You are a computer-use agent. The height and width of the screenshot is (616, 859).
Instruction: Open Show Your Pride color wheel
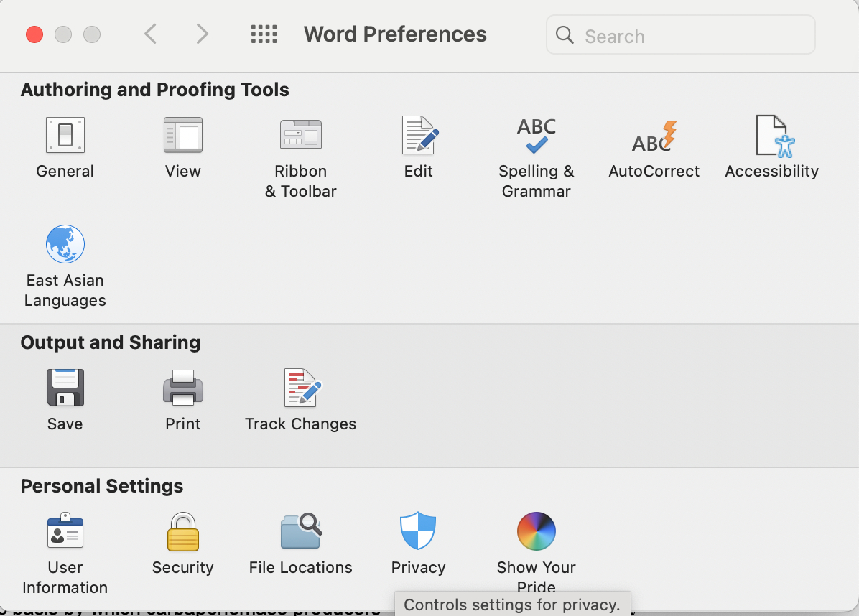pos(536,531)
